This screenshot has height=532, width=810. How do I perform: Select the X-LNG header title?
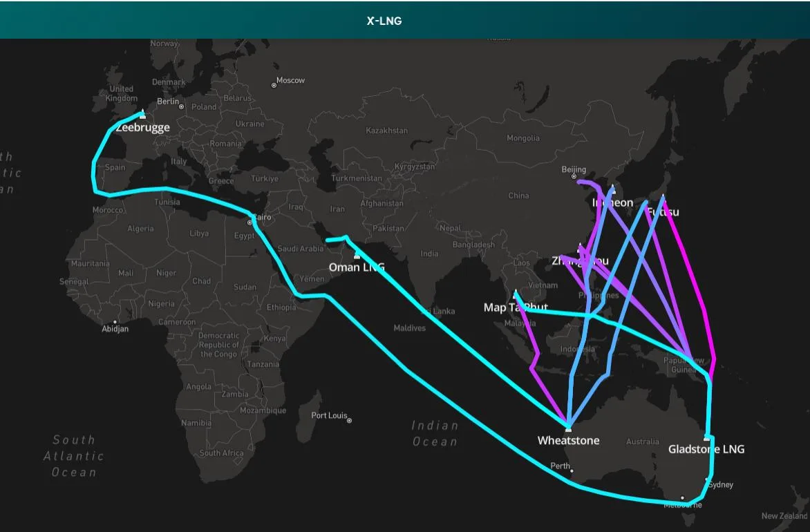click(384, 21)
